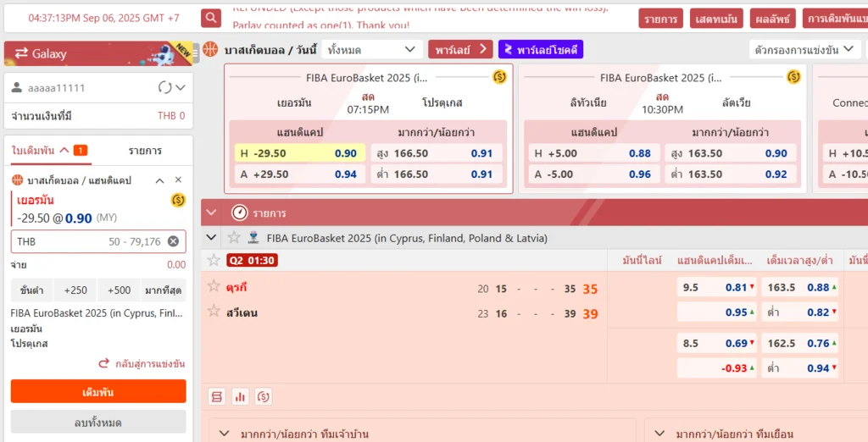
Task: Star the FIBA EuroBasket 2025 league
Action: (x=234, y=238)
